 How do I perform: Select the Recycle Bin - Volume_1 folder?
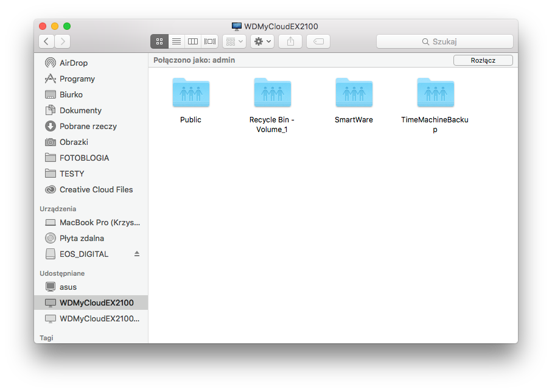tap(272, 105)
